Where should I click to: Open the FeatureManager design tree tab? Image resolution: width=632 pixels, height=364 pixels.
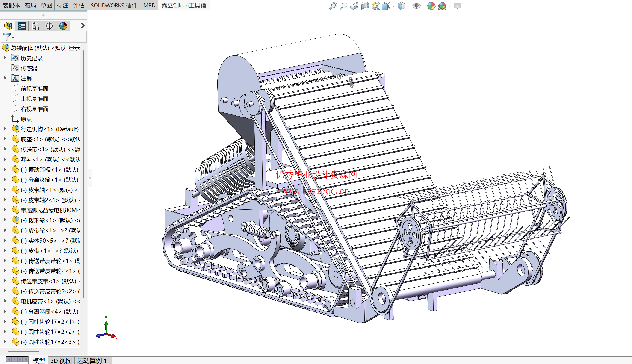coord(8,26)
